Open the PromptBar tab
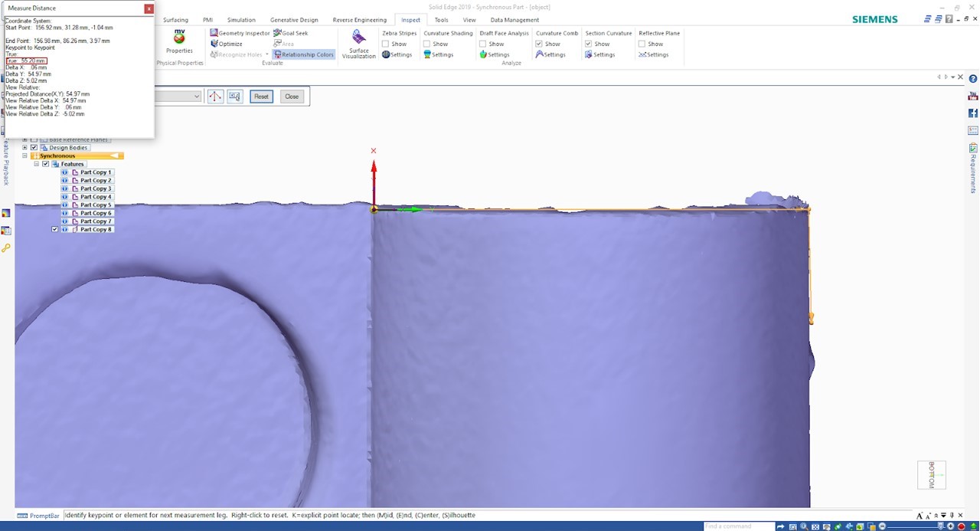The width and height of the screenshot is (980, 531). (38, 516)
